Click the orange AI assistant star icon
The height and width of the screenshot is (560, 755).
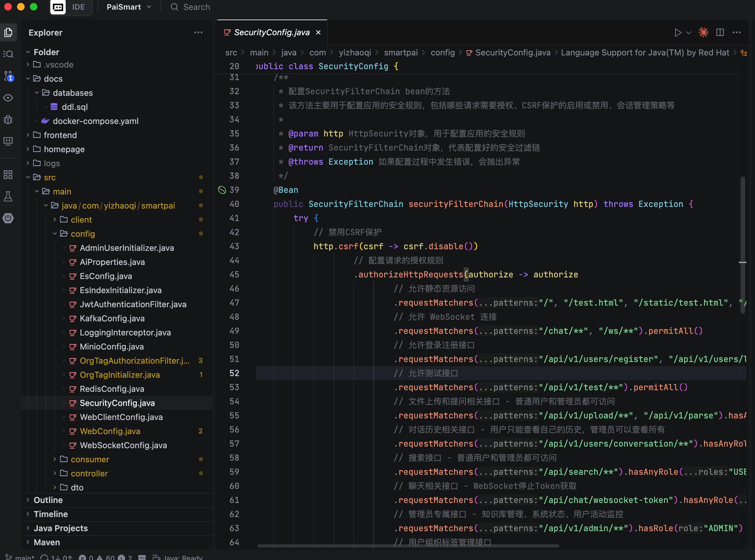pos(703,33)
